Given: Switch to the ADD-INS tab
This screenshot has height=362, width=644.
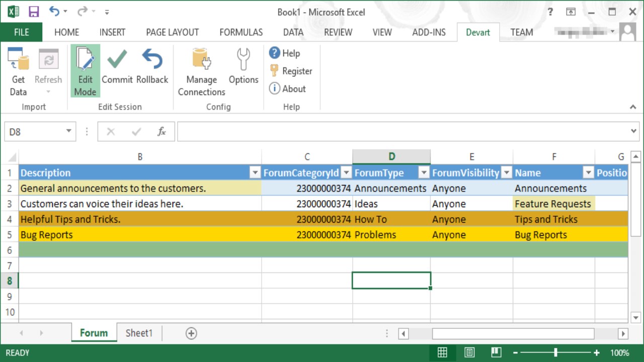Looking at the screenshot, I should tap(429, 32).
